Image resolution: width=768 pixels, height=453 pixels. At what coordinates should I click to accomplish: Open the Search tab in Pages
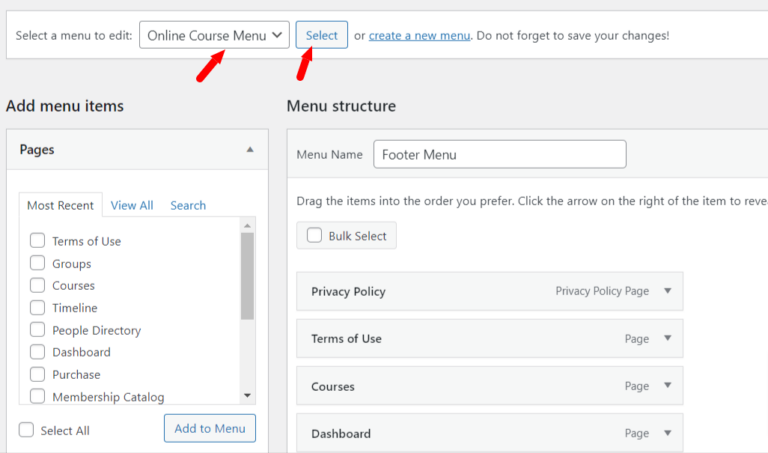pos(188,205)
